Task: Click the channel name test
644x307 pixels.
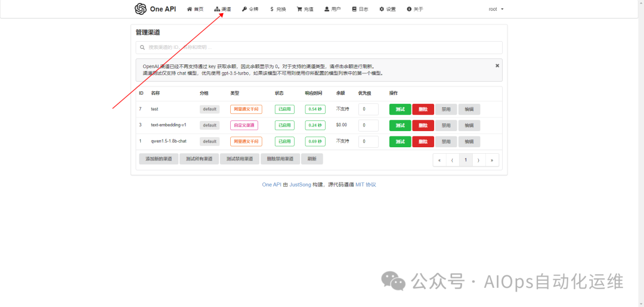Action: pyautogui.click(x=154, y=109)
